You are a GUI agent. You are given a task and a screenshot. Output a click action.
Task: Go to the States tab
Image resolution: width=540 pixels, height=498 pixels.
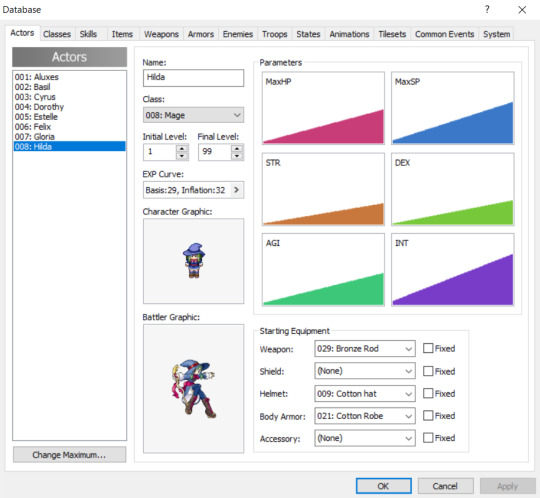(308, 34)
